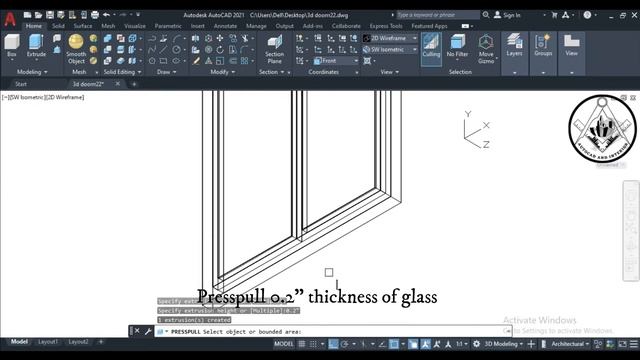Click the Rotate modify tool
The image size is (640, 360).
(220, 50)
